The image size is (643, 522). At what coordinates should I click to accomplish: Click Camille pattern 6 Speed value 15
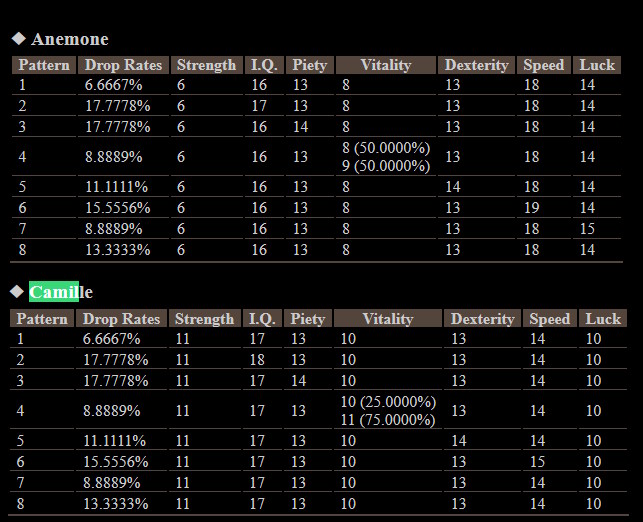coord(538,461)
